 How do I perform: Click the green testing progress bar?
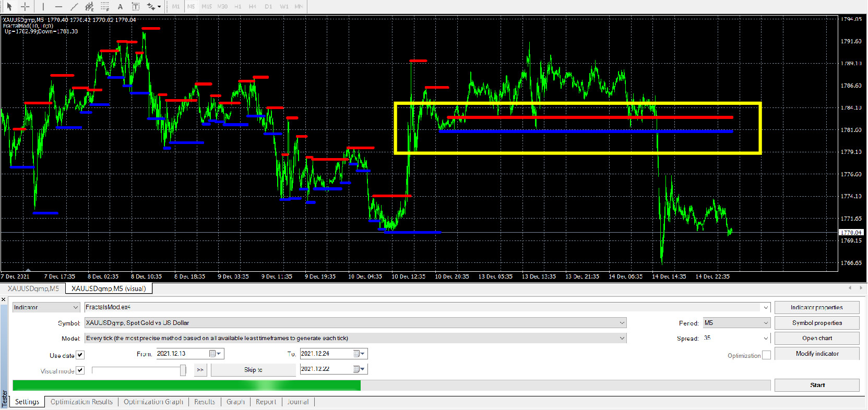(186, 385)
